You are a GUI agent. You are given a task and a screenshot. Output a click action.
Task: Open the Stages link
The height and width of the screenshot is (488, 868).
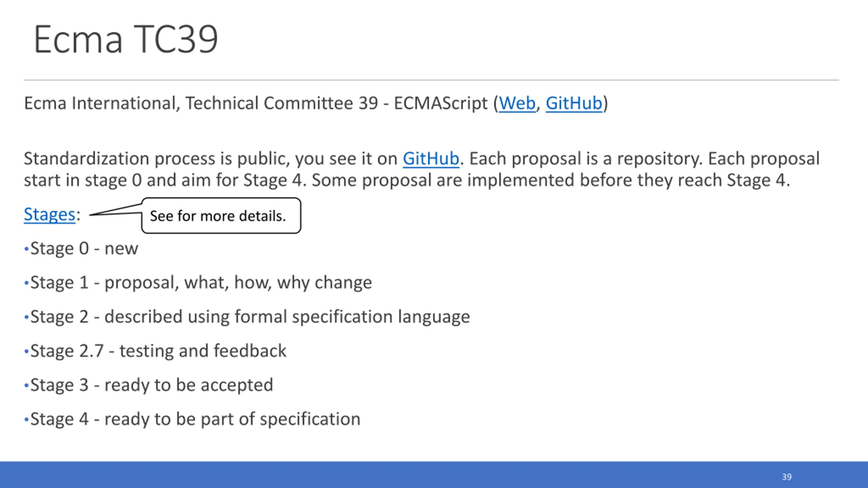click(x=50, y=215)
